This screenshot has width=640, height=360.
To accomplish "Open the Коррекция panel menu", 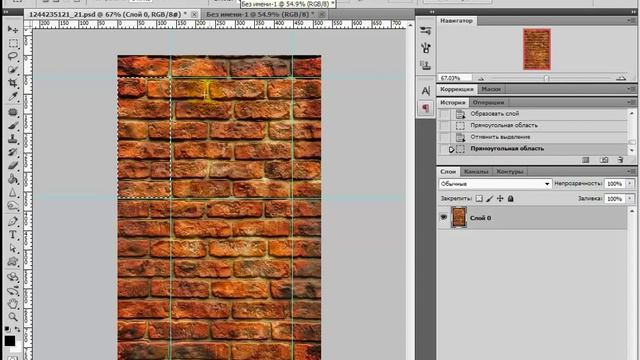I will tap(631, 89).
